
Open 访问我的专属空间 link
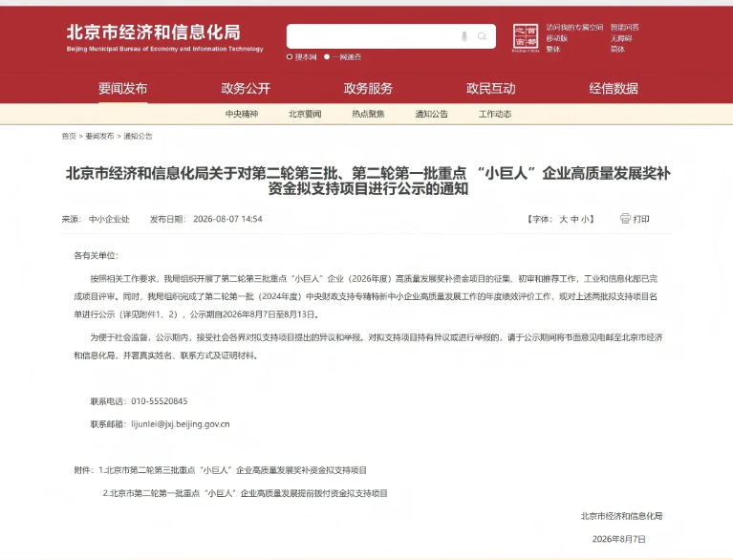coord(574,28)
